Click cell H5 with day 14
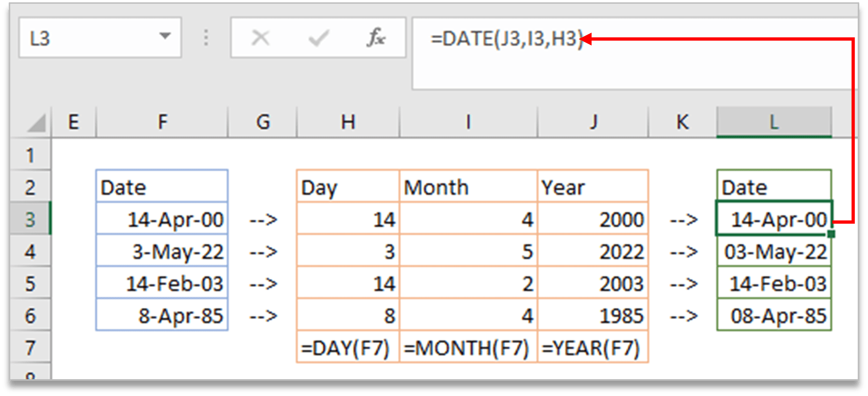 [348, 283]
